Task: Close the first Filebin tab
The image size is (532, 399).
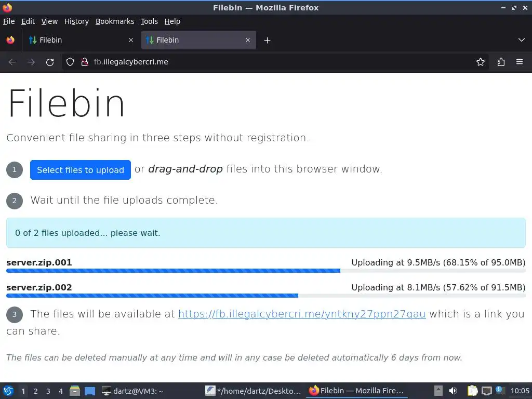Action: tap(131, 40)
